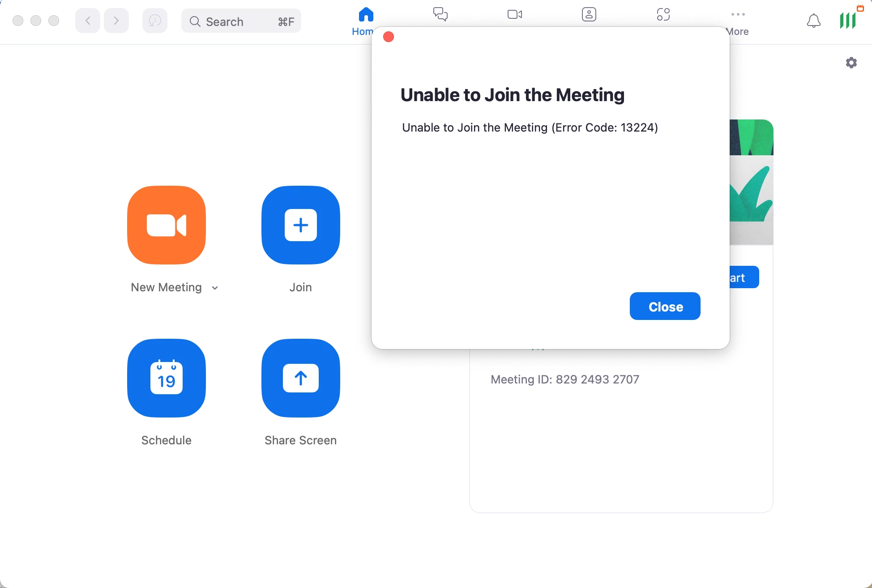This screenshot has height=588, width=872.
Task: Open the Contacts tab icon
Action: 589,15
